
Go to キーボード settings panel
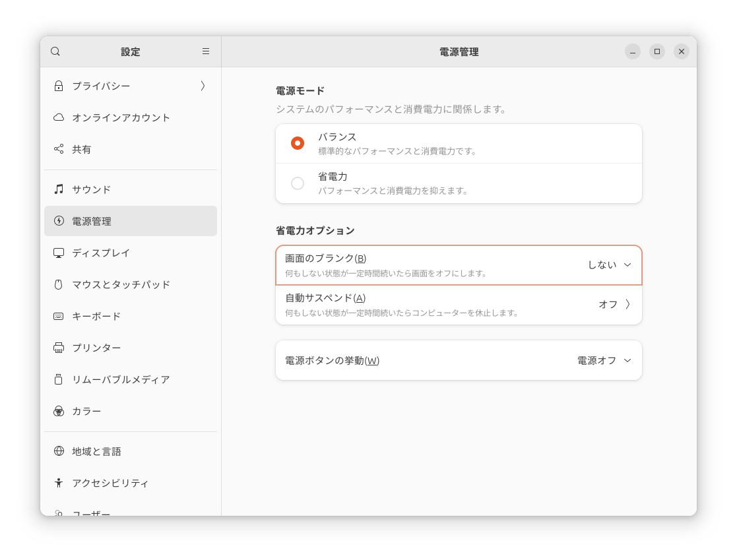[96, 316]
